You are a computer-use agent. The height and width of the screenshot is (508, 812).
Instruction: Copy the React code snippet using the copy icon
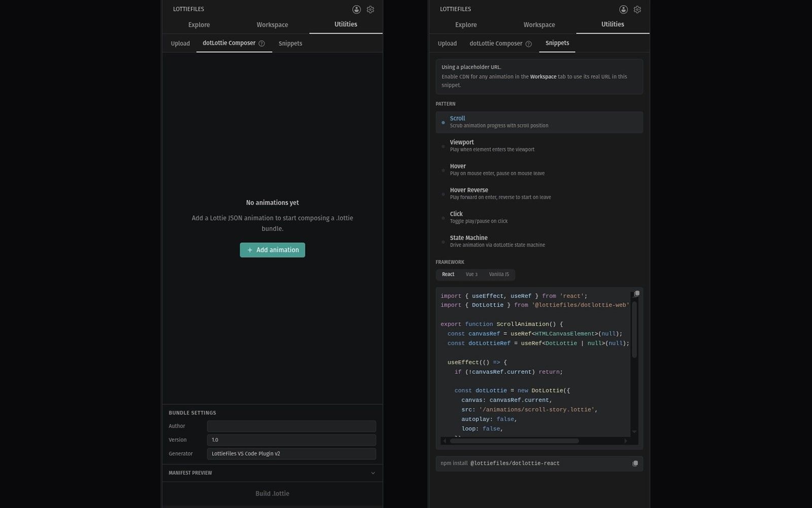[636, 294]
